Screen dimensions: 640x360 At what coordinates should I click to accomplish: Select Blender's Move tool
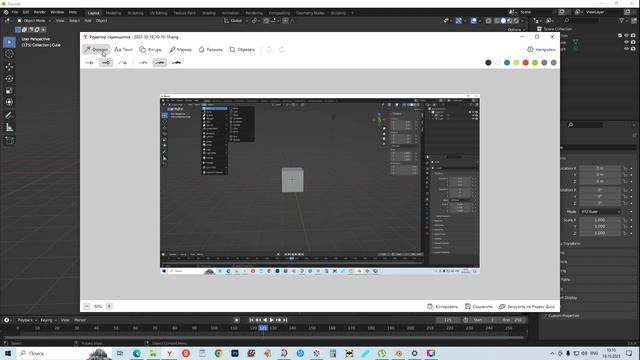point(9,67)
